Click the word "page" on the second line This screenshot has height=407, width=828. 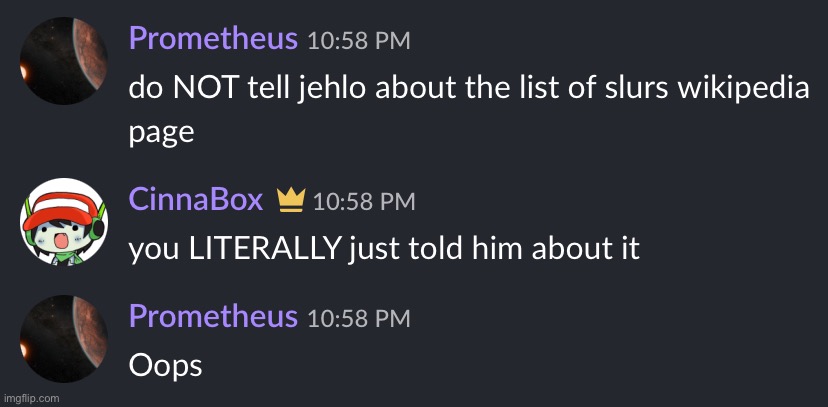click(161, 133)
